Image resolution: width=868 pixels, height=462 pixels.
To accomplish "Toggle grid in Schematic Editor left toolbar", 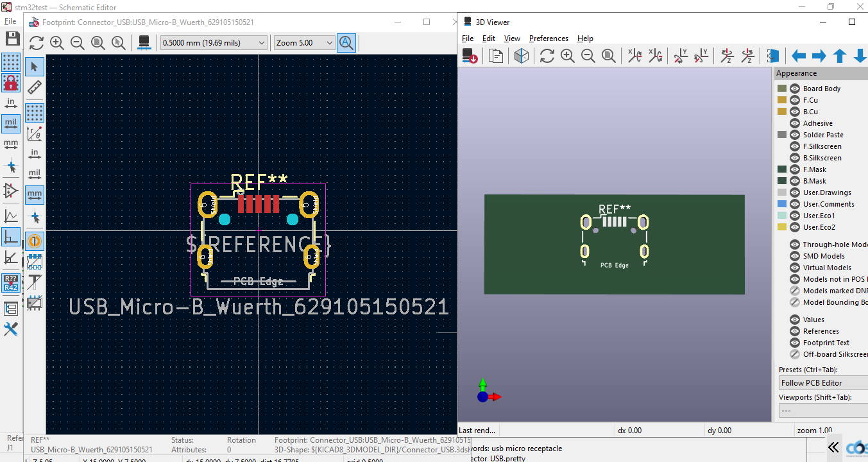I will point(11,62).
